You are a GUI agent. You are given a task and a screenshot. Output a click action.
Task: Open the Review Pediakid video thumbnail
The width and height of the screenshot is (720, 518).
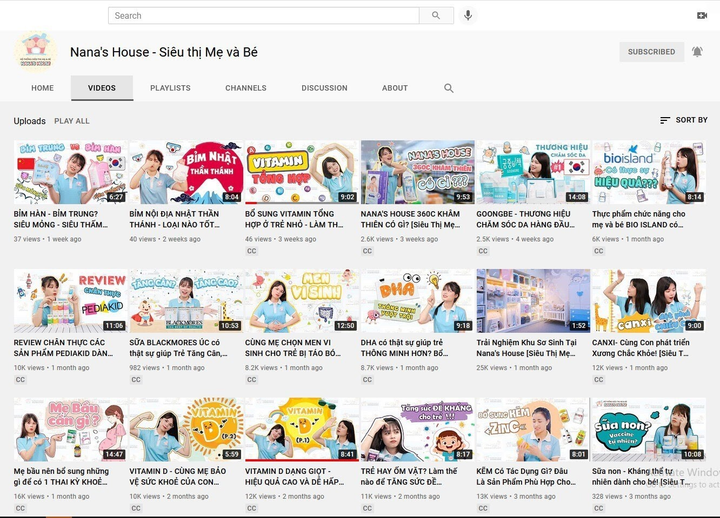pyautogui.click(x=70, y=301)
